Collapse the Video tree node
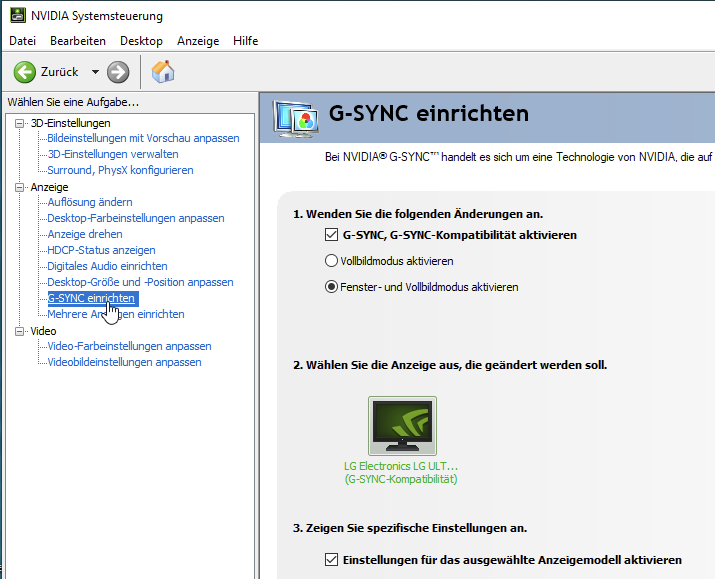 [x=19, y=331]
